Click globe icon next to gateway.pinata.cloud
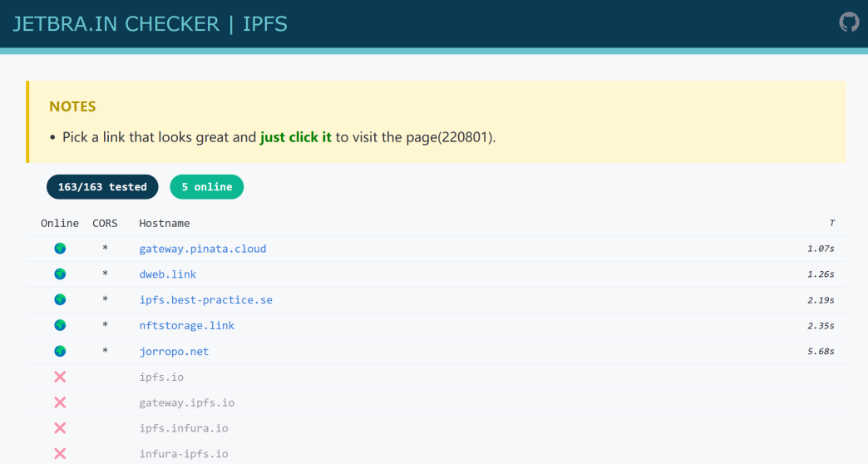Screen dimensions: 868x464 [60, 249]
